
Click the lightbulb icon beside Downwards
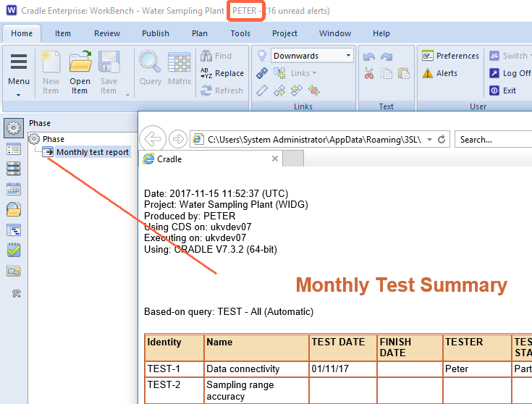262,56
